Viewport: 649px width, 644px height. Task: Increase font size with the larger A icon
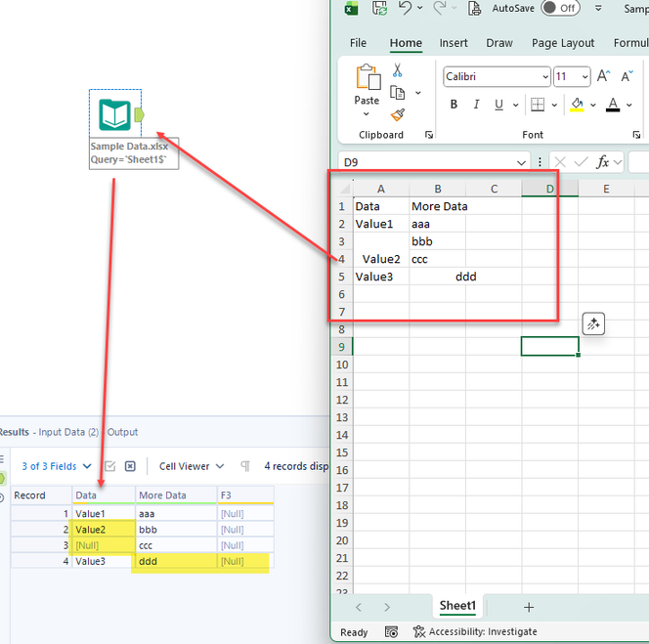point(603,76)
